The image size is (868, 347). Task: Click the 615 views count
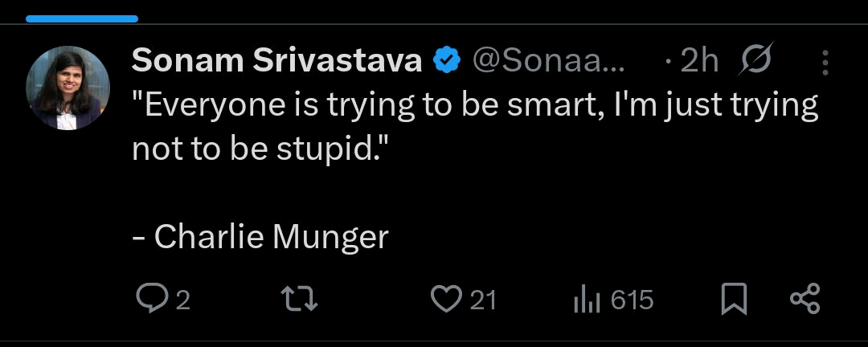coord(632,300)
